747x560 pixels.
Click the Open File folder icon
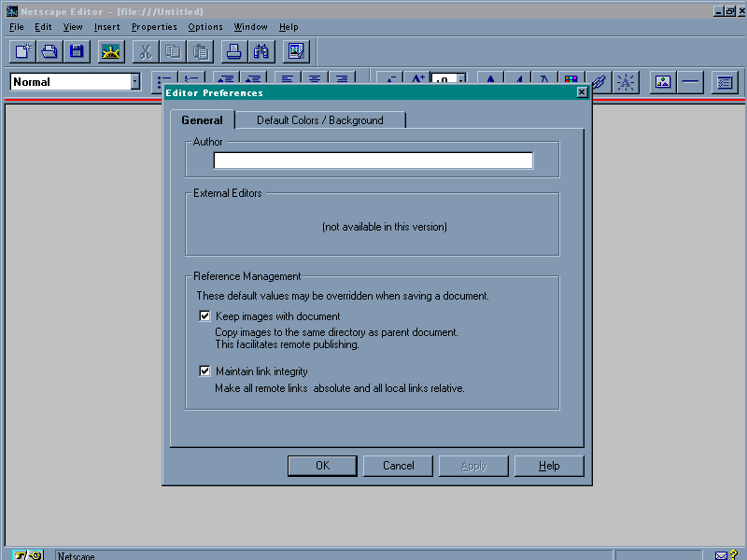[49, 51]
